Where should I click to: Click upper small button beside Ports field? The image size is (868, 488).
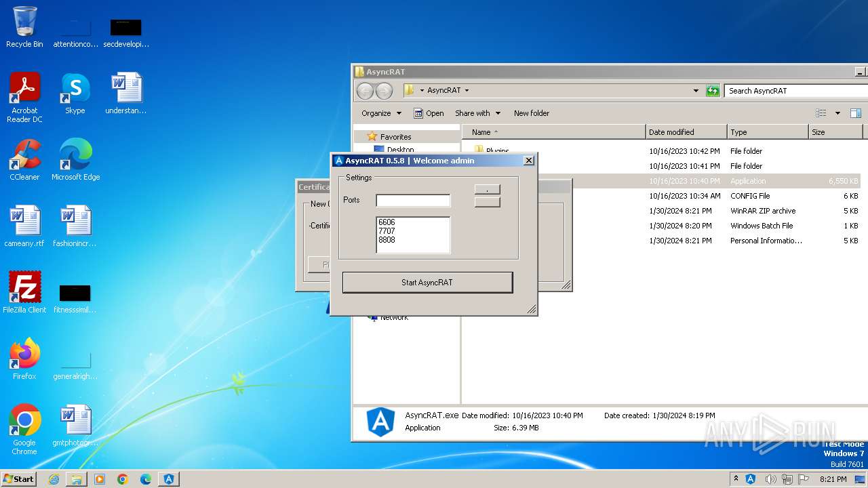click(x=487, y=189)
